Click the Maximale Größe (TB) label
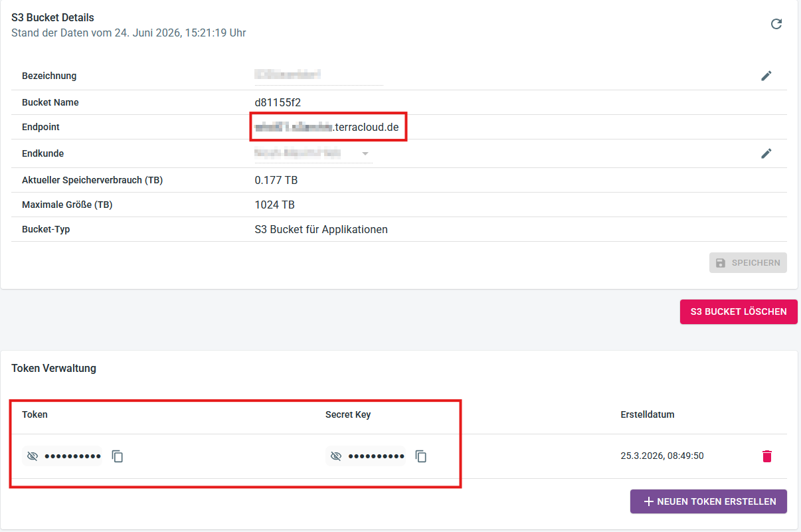The height and width of the screenshot is (532, 801). tap(67, 205)
